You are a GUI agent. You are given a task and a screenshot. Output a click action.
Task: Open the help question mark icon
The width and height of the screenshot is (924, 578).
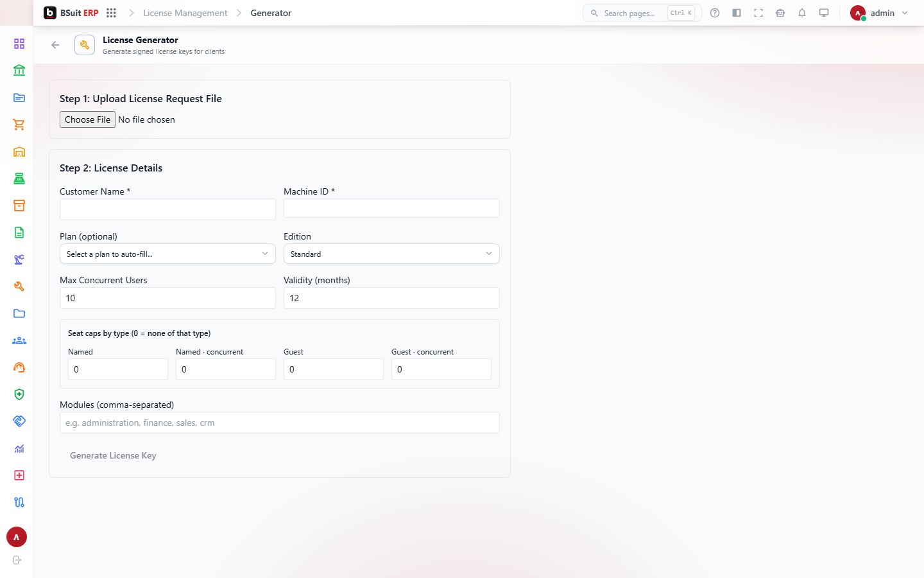coord(715,13)
